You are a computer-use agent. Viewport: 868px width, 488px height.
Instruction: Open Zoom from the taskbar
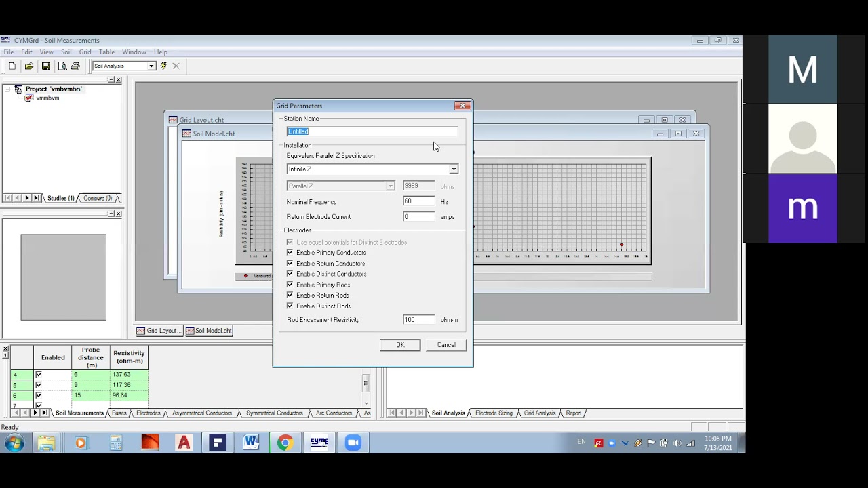(353, 443)
